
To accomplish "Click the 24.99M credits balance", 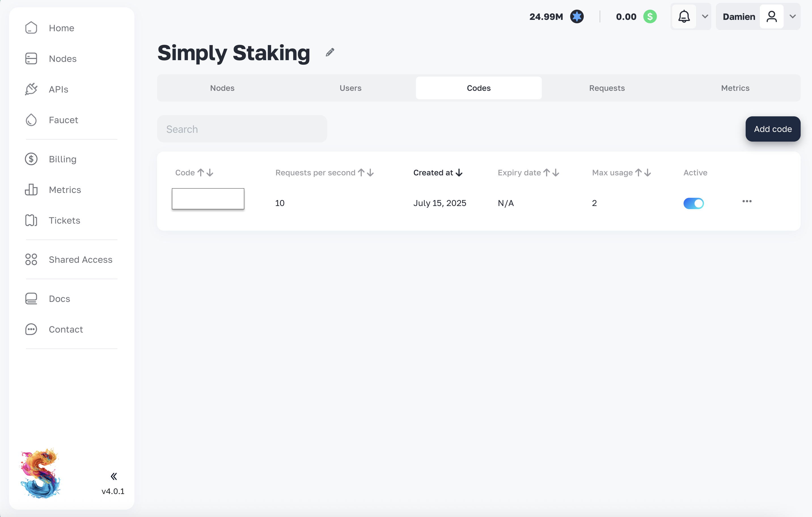I will click(x=546, y=16).
